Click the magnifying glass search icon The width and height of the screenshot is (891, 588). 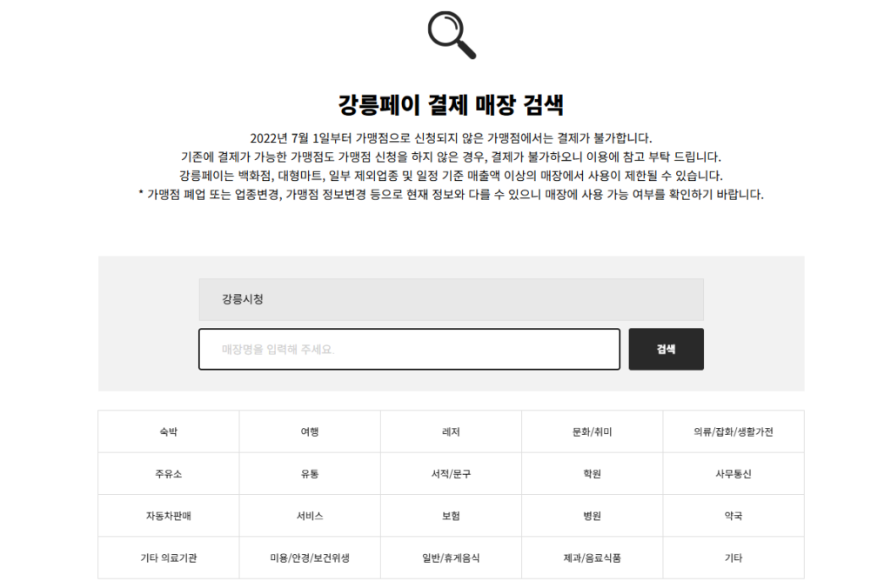click(452, 35)
